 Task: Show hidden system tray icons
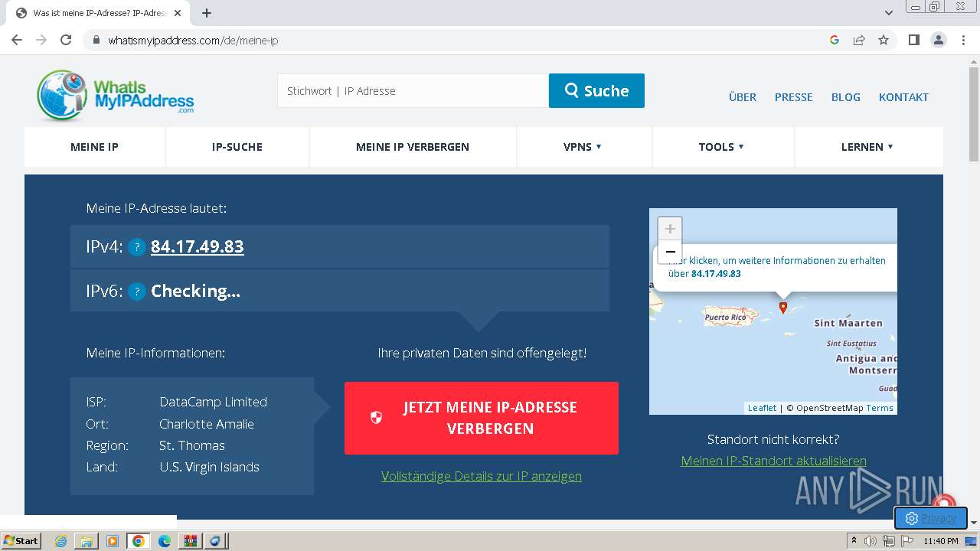coord(854,540)
